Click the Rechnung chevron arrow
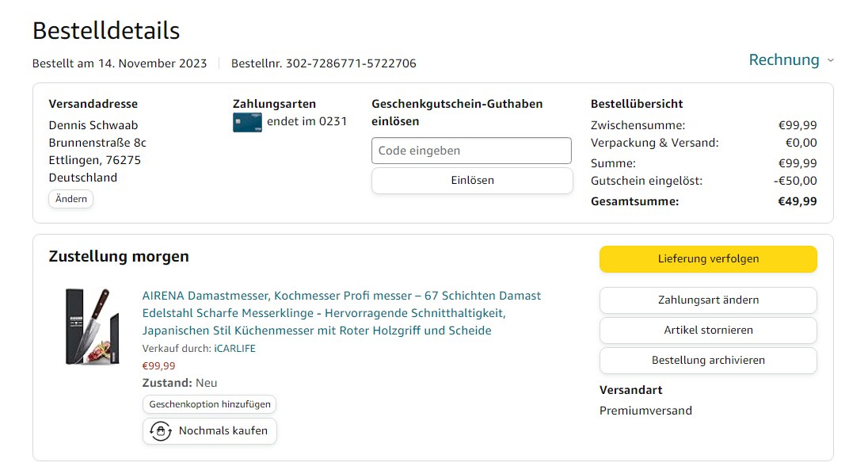Screen dimensions: 868x474 tap(830, 60)
